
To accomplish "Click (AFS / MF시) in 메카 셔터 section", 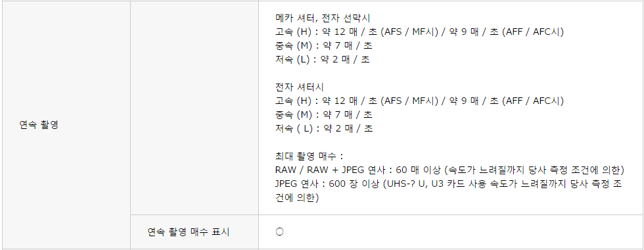I will tap(411, 32).
